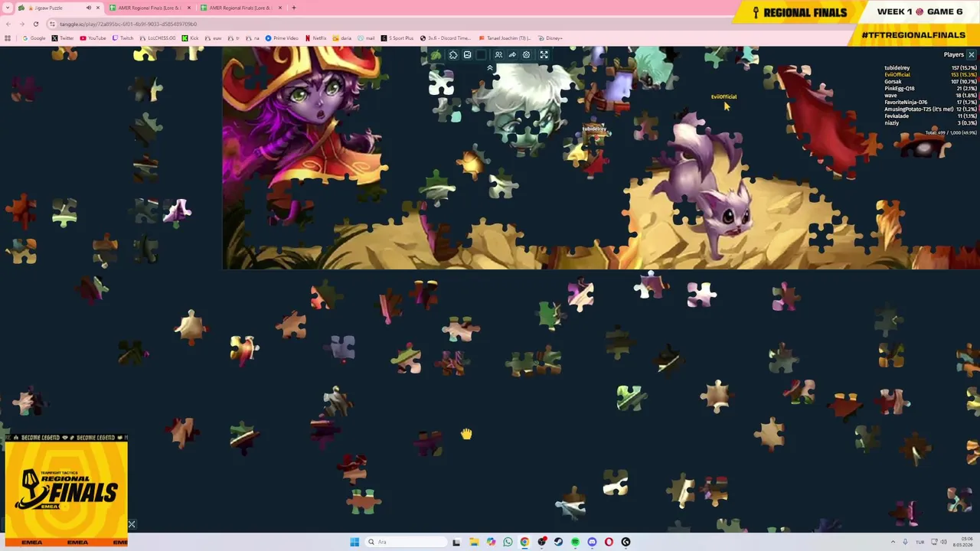This screenshot has width=980, height=551.
Task: Open the tab search dropdown arrow
Action: tap(8, 8)
